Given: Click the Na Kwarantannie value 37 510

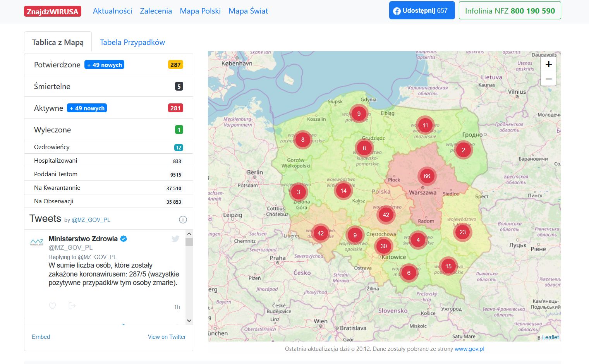Looking at the screenshot, I should coord(174,188).
